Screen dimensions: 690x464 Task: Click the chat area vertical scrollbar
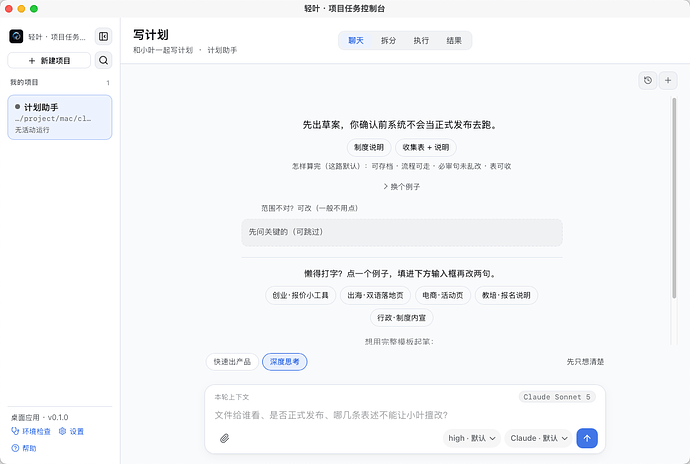pyautogui.click(x=674, y=198)
